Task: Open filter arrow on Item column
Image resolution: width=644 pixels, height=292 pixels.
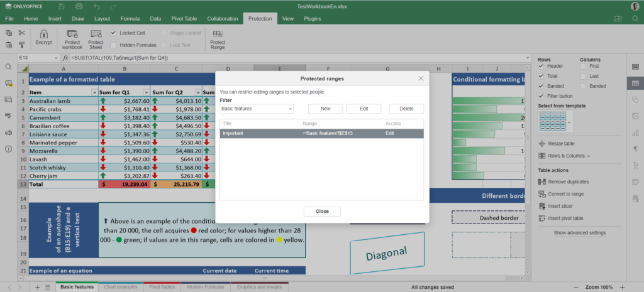Action: click(94, 93)
